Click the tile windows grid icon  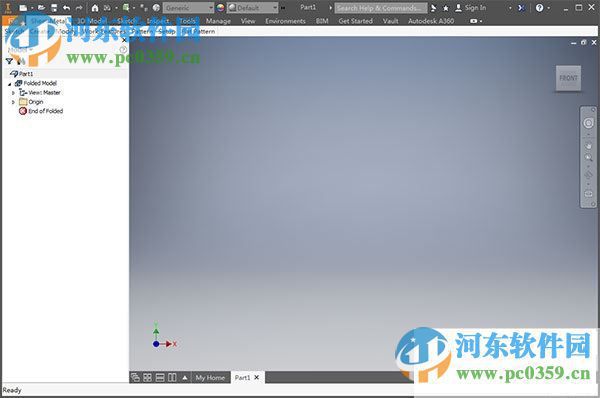147,378
